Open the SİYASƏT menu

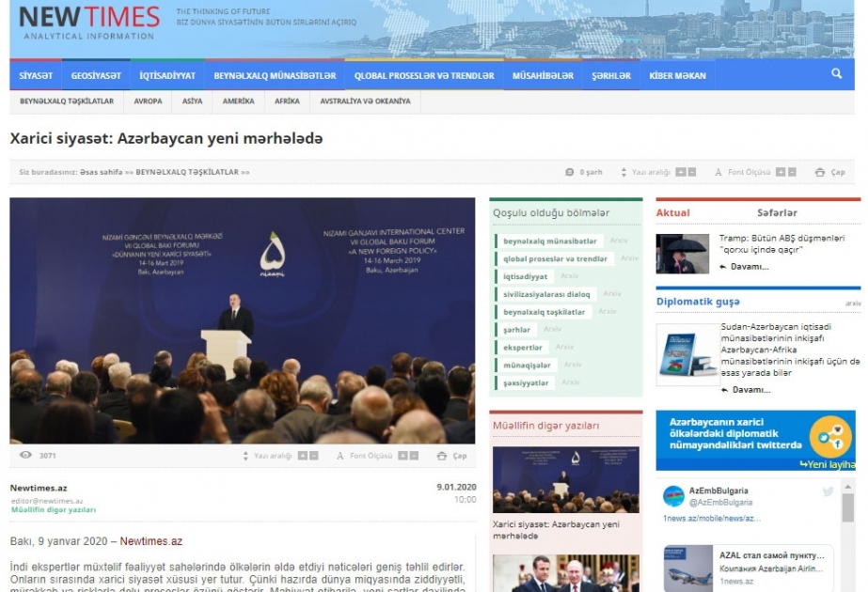36,75
